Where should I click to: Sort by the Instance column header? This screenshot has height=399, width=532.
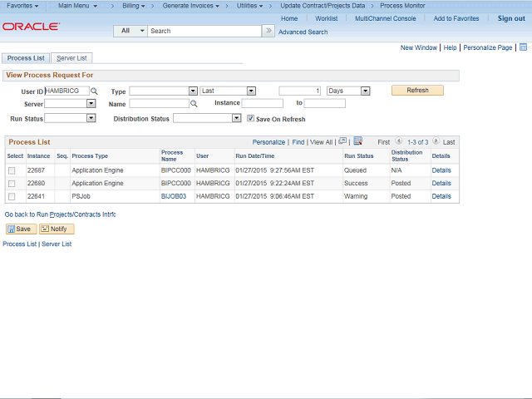point(38,156)
